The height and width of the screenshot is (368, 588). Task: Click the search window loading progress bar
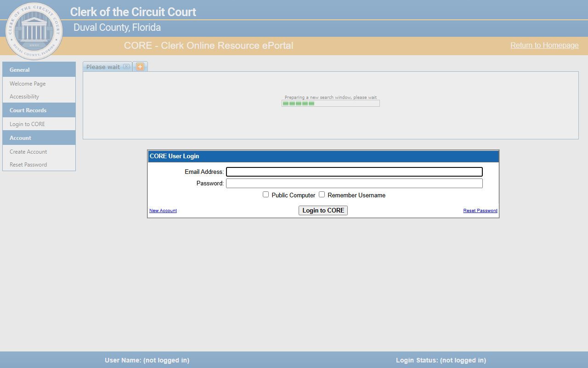331,103
